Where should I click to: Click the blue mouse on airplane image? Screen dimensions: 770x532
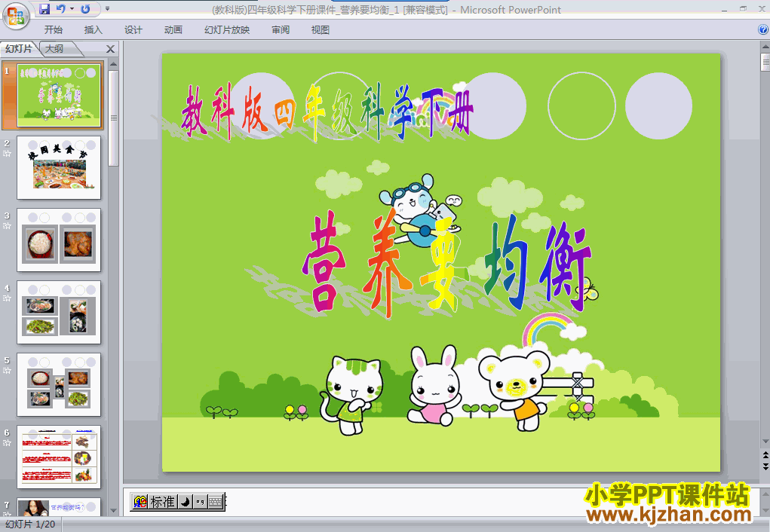click(x=419, y=209)
